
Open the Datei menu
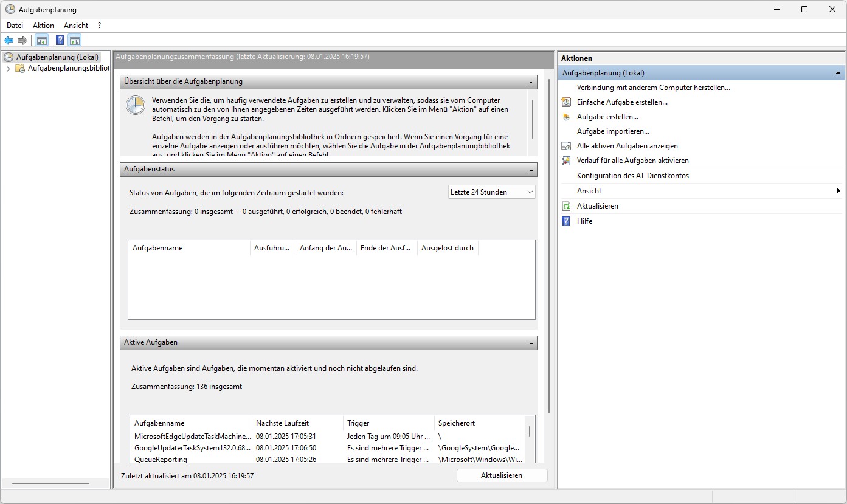click(15, 26)
